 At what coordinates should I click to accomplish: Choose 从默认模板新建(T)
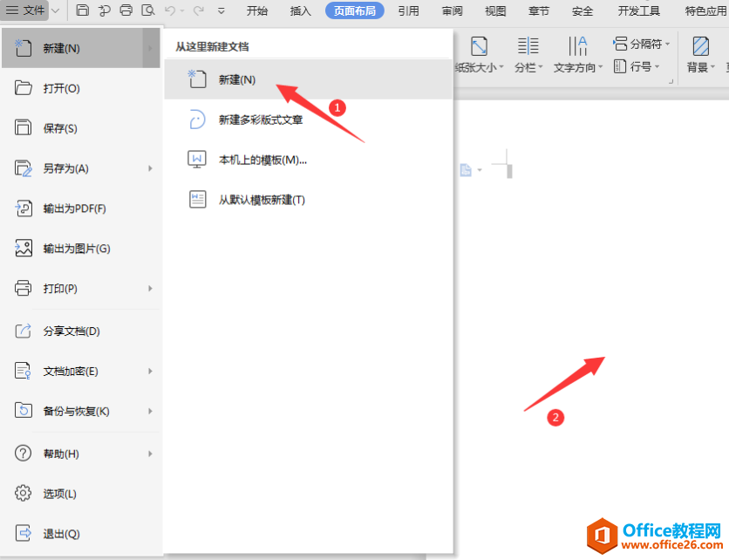point(308,200)
